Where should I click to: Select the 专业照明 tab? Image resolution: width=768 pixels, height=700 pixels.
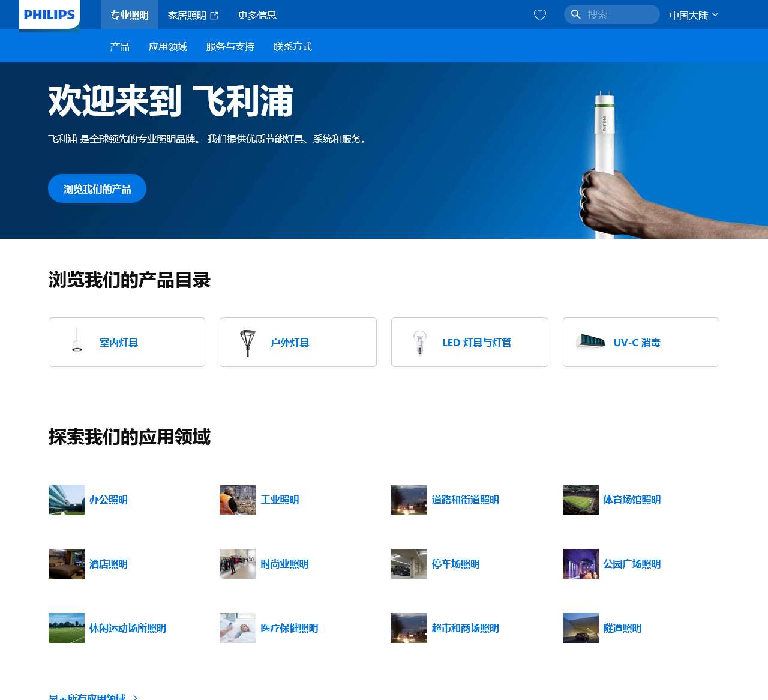click(130, 15)
